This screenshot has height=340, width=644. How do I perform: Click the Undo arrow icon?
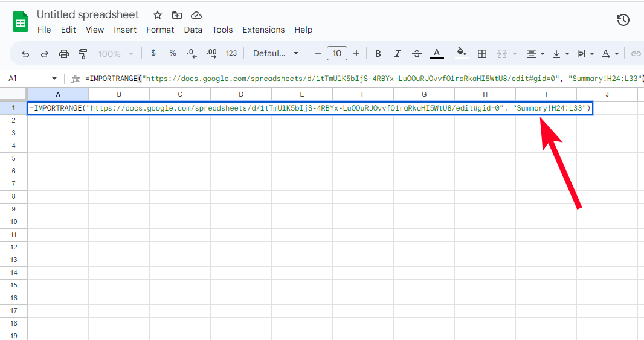pyautogui.click(x=25, y=53)
